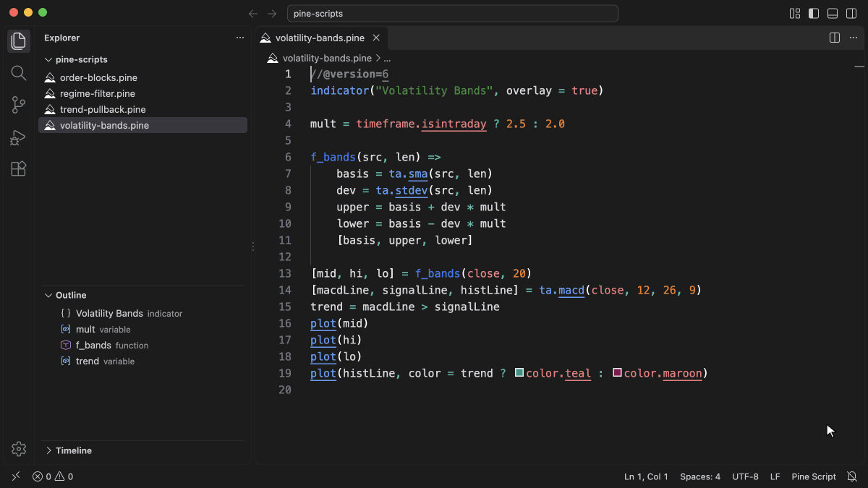Select the volatility-bands.pine editor tab
The height and width of the screenshot is (488, 868).
(322, 38)
